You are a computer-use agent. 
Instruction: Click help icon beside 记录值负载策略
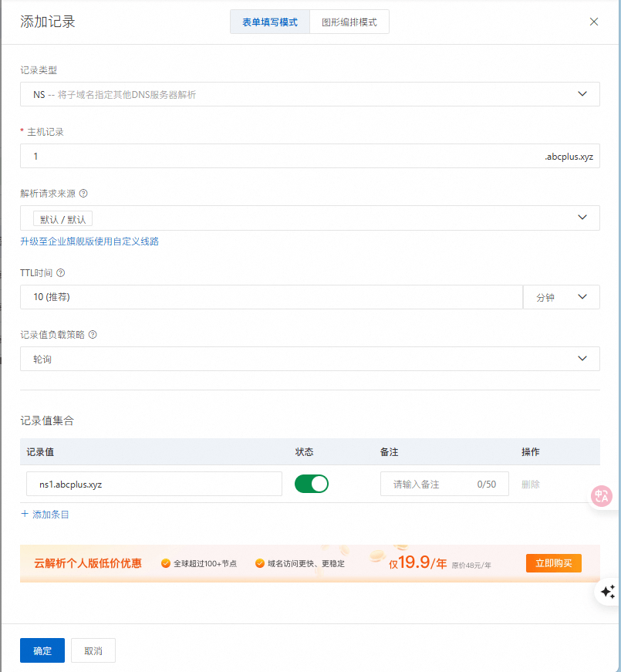[93, 335]
